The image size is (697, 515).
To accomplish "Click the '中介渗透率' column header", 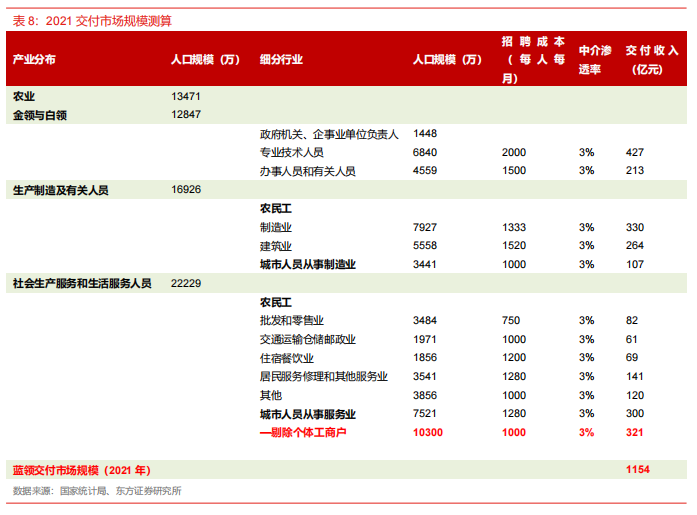I will (x=595, y=60).
